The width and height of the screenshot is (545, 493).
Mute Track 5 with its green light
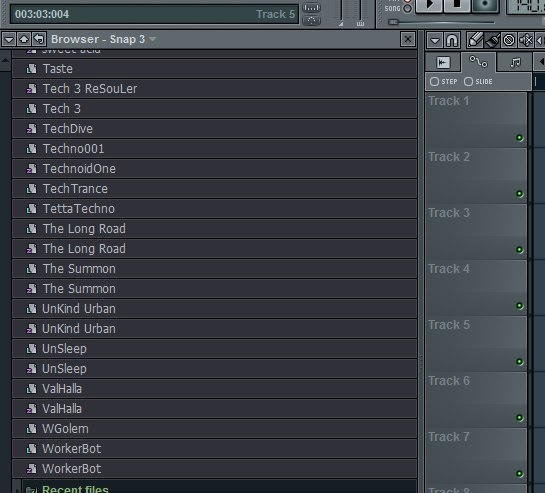coord(520,362)
